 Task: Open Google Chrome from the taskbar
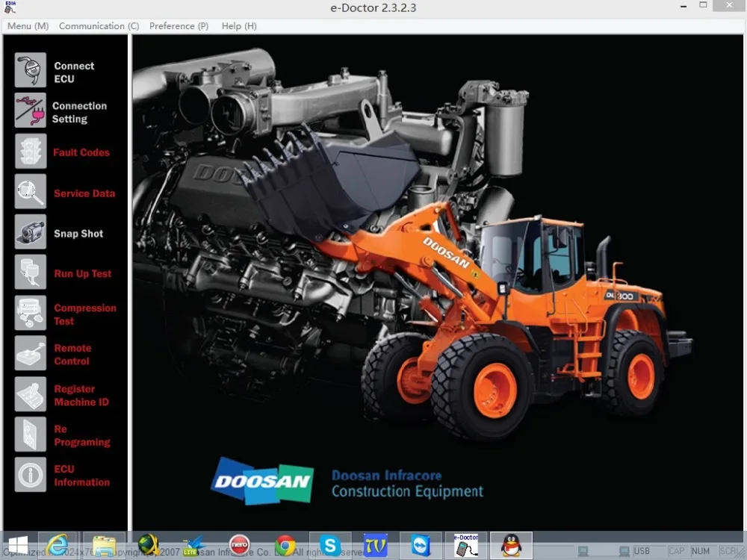pos(285,546)
